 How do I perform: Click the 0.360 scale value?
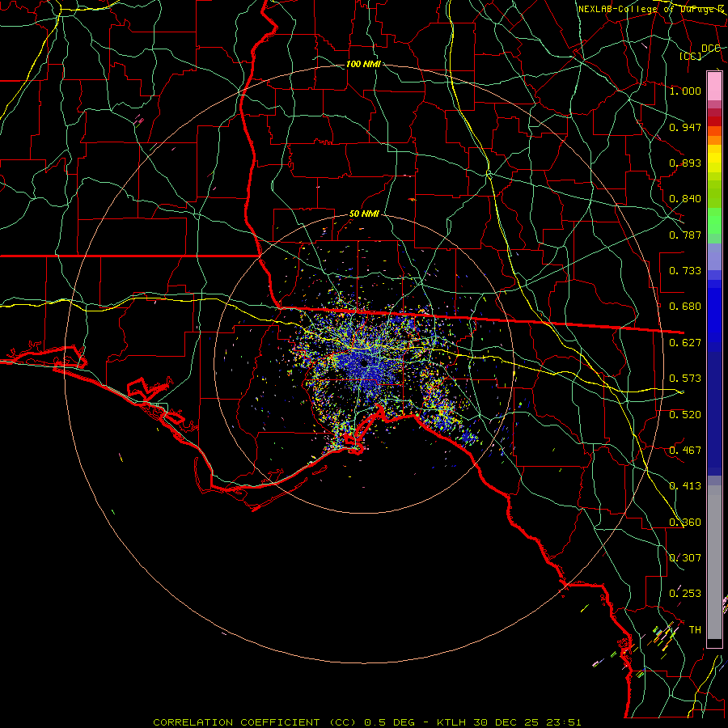(x=685, y=523)
